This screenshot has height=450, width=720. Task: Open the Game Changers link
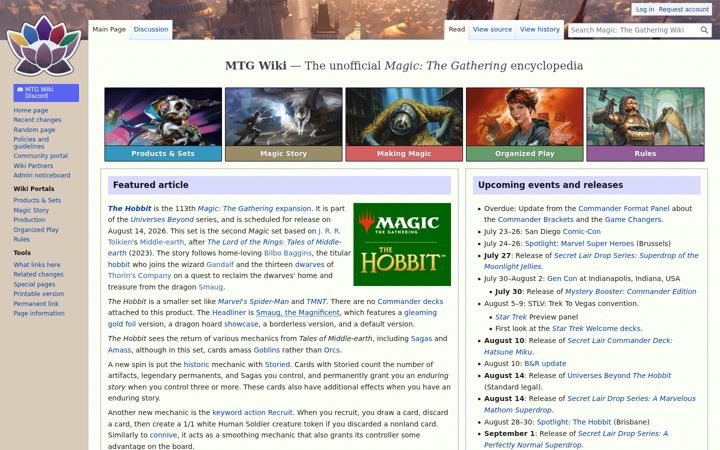(633, 219)
